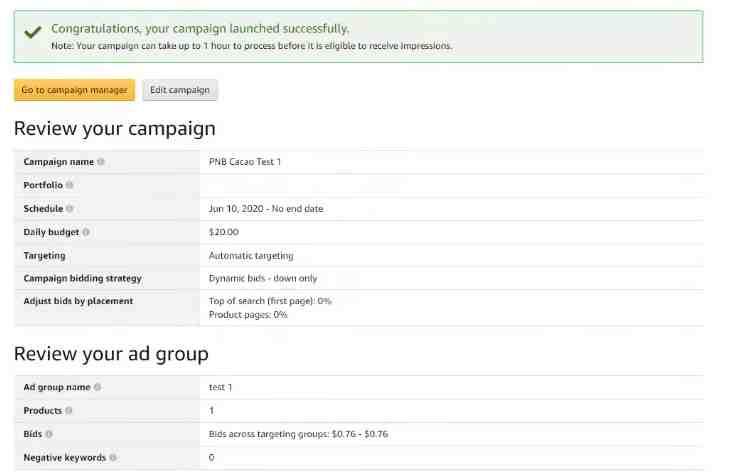Select the Product pages: 0% line
The height and width of the screenshot is (472, 739).
tap(248, 315)
